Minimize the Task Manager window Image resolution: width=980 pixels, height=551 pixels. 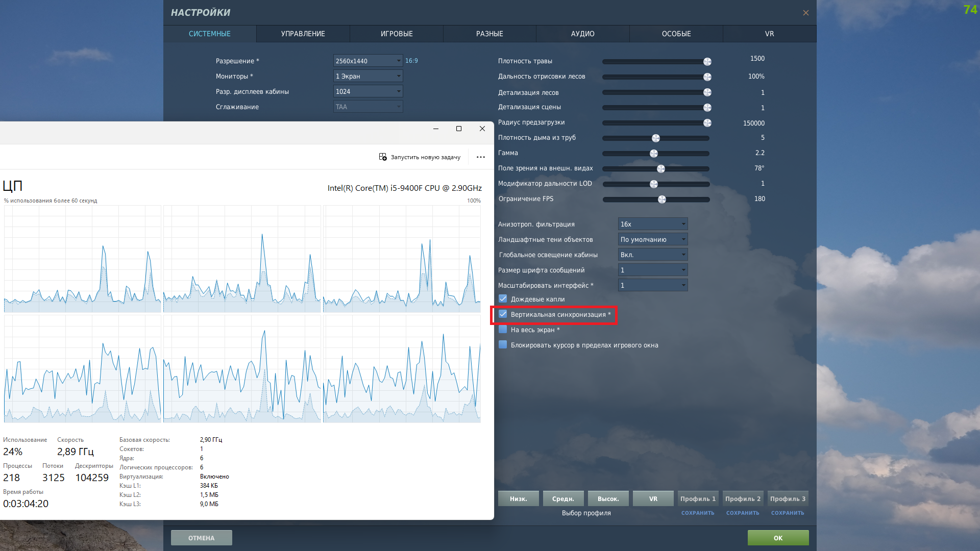pos(436,129)
